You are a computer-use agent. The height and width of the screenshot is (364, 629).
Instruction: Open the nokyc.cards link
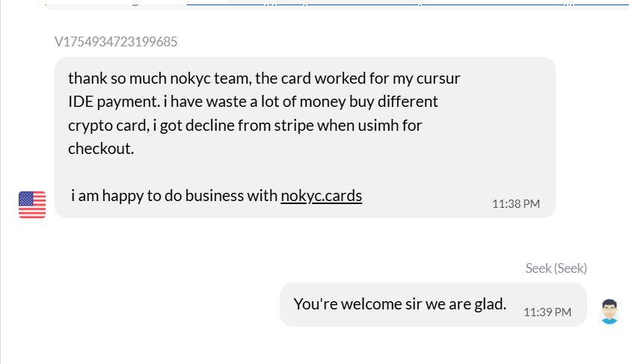(322, 196)
